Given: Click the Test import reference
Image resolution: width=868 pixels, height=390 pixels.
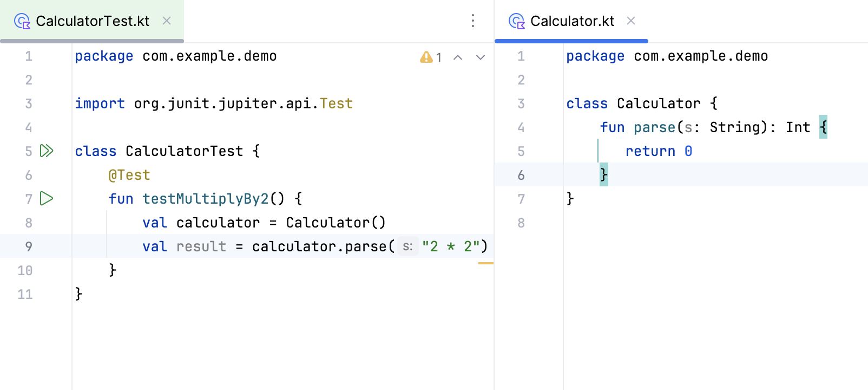Looking at the screenshot, I should click(x=336, y=103).
